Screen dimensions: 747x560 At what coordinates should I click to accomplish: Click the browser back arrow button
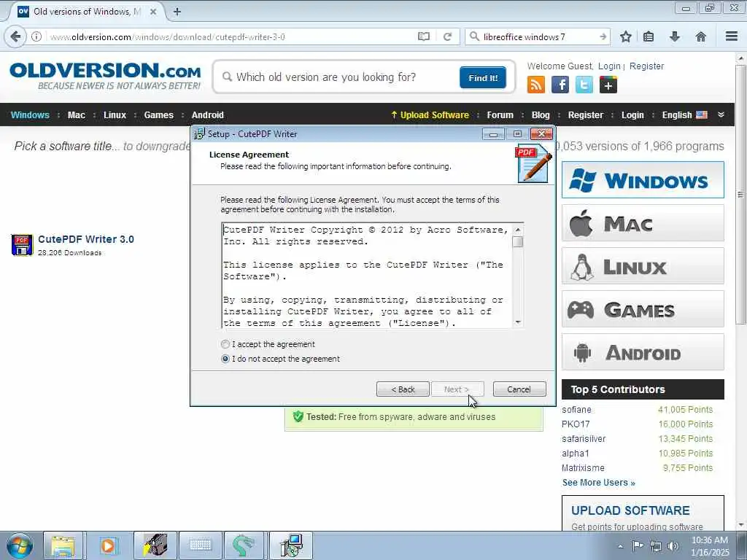pos(15,36)
